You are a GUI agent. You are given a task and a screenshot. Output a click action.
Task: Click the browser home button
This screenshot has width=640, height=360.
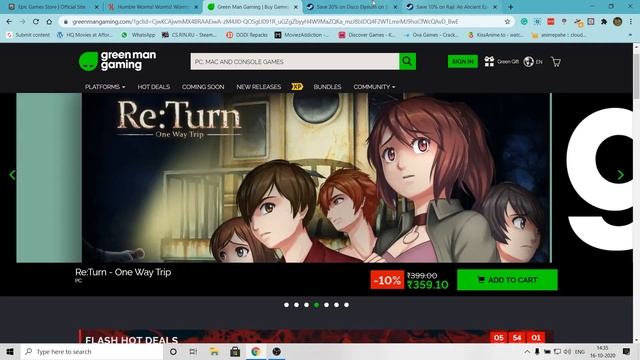49,22
